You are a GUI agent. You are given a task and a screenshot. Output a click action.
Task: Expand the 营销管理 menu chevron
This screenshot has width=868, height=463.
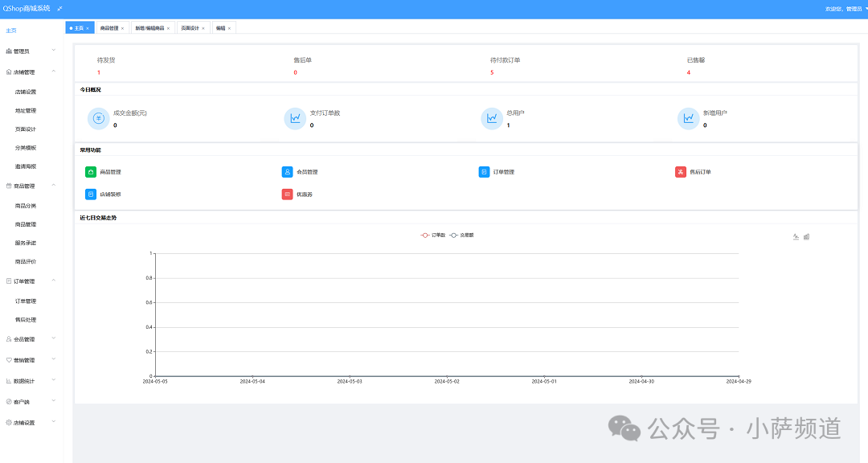pos(54,359)
